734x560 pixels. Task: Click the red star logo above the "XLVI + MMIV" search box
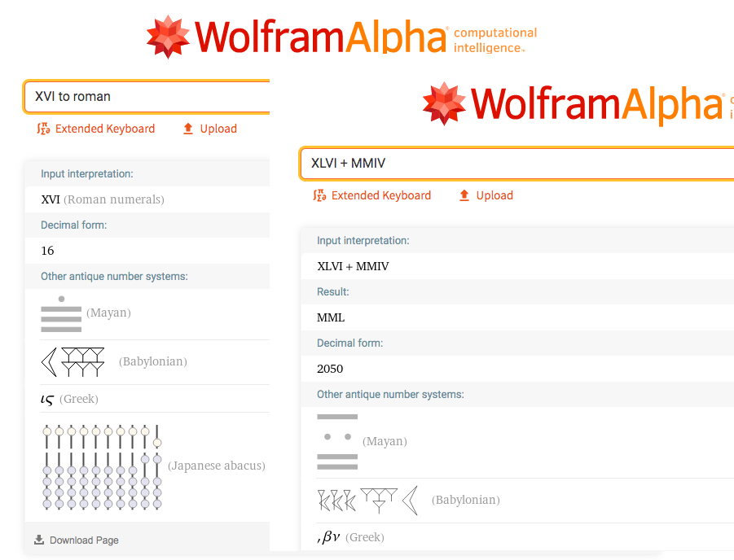[x=444, y=104]
